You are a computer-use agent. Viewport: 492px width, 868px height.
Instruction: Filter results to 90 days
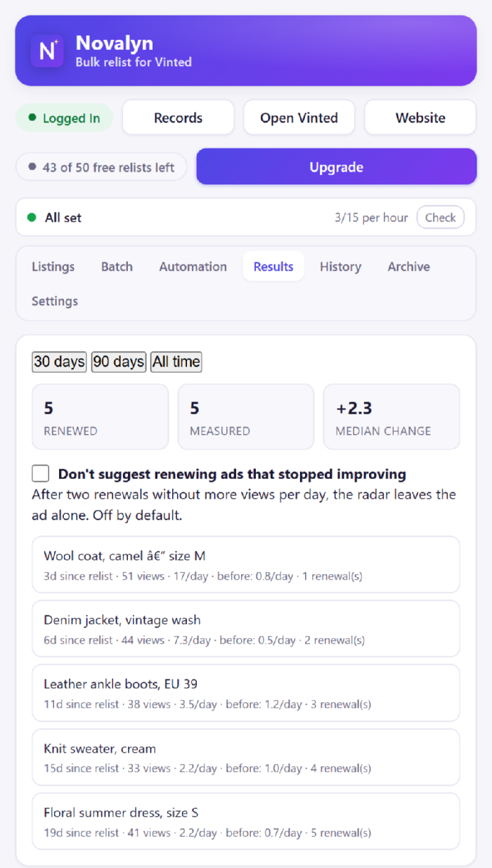pos(119,362)
